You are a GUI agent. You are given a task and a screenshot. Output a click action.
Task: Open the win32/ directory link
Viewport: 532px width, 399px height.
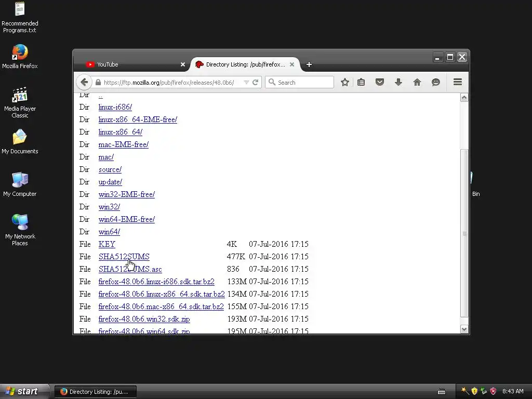109,207
